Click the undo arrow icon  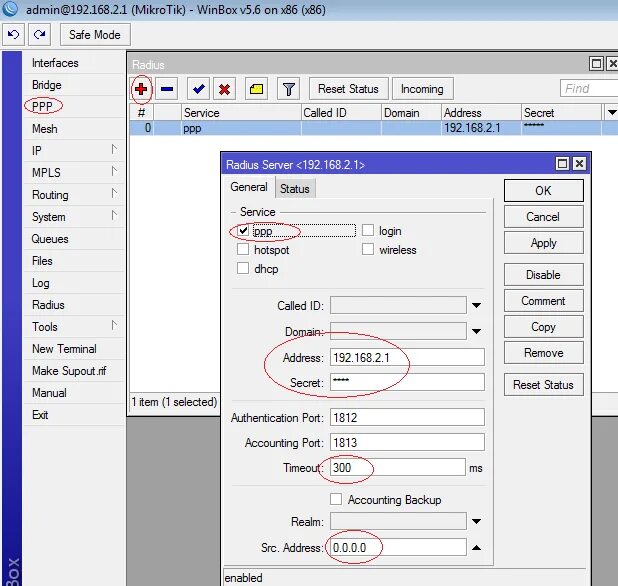[13, 35]
